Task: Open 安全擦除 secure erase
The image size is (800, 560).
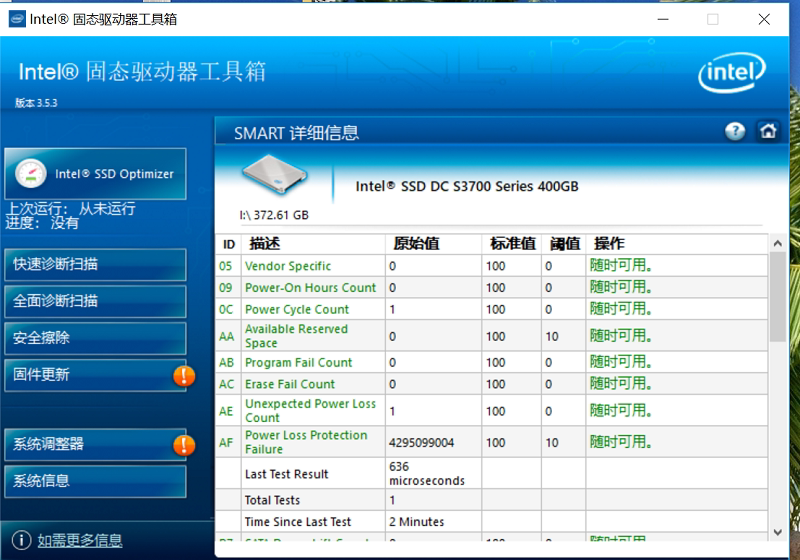Action: (95, 338)
